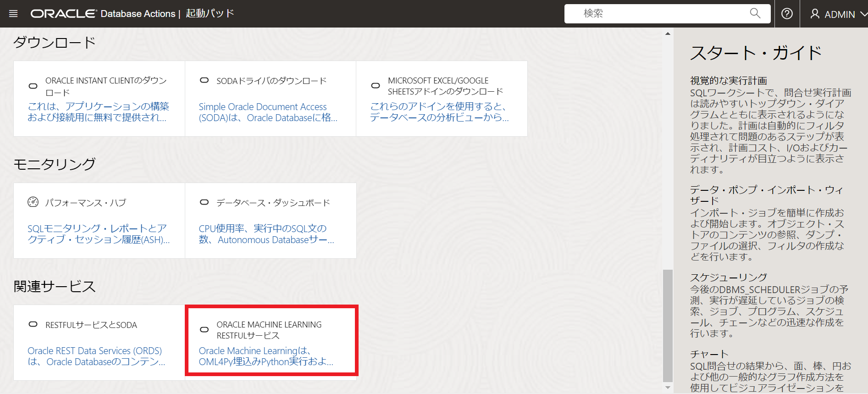The width and height of the screenshot is (868, 394).
Task: Click the データベース・ダッシュボード card icon
Action: 205,202
